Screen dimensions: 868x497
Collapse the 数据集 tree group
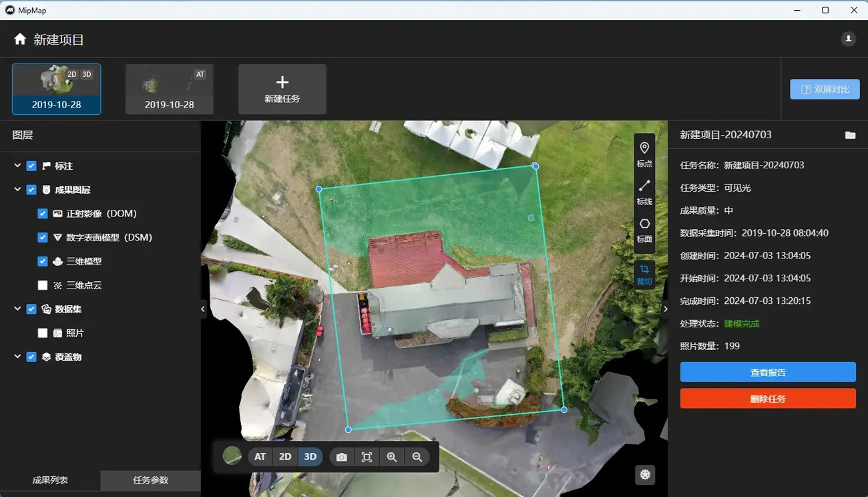[17, 309]
